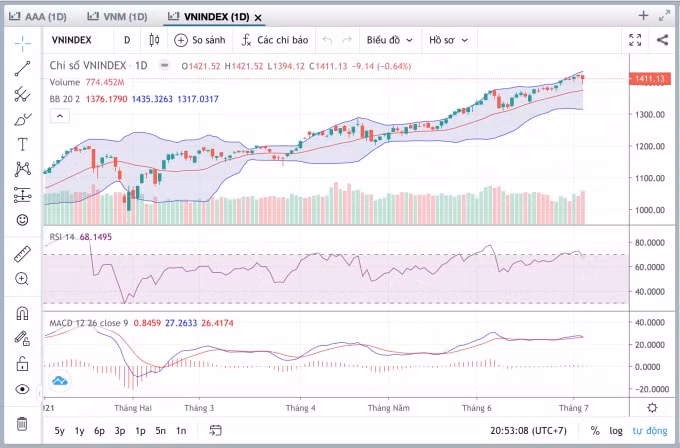This screenshot has width=680, height=448.
Task: Select the zoom in tool
Action: [22, 279]
